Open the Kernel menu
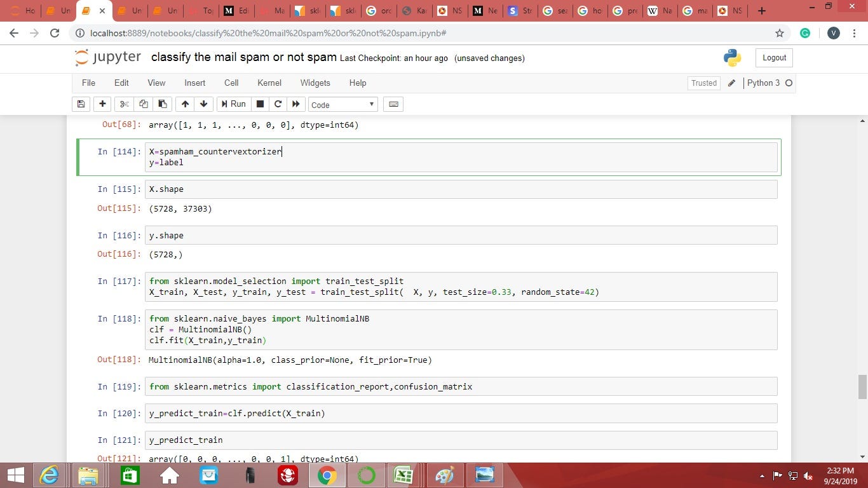 click(269, 83)
